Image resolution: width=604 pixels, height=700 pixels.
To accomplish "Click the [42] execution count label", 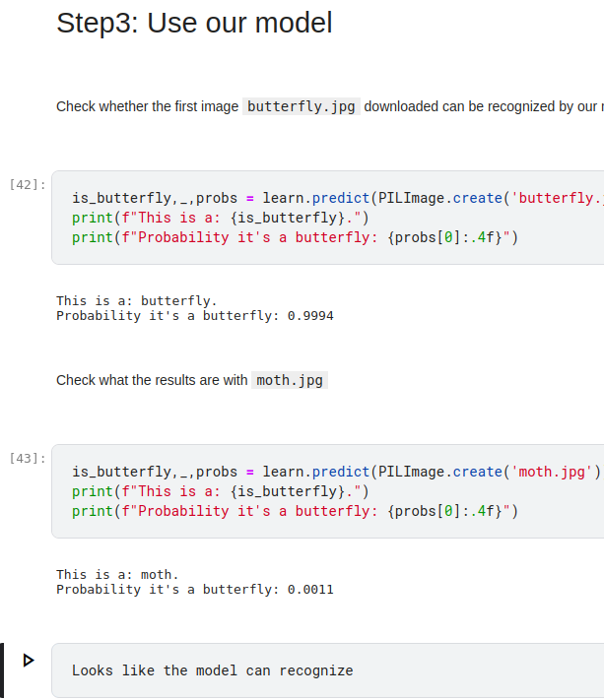I will [27, 184].
